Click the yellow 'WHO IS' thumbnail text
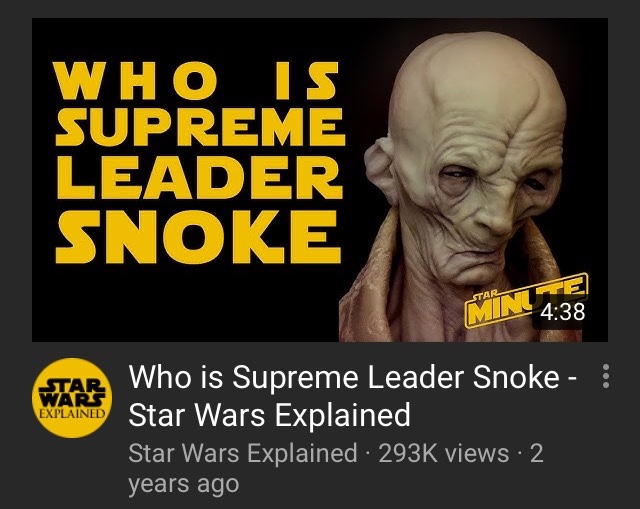The width and height of the screenshot is (640, 509). tap(198, 80)
